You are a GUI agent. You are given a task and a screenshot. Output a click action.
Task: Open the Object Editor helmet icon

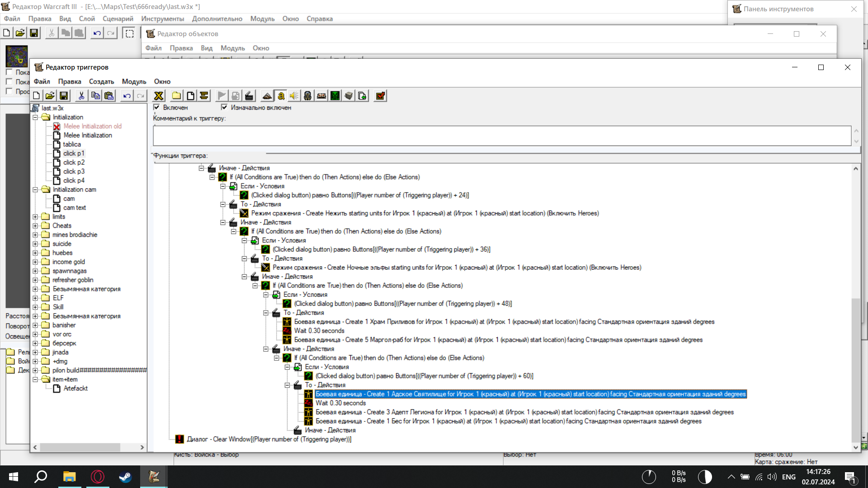click(x=308, y=96)
